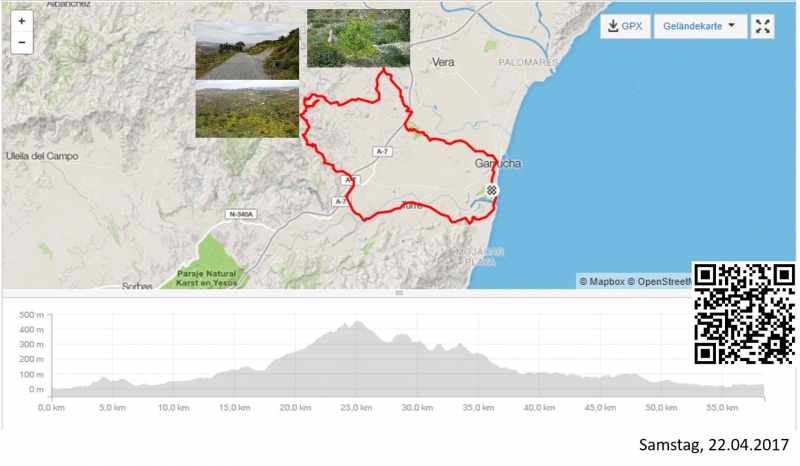Click the Uleila del Campo label
Image resolution: width=800 pixels, height=466 pixels.
pyautogui.click(x=41, y=156)
